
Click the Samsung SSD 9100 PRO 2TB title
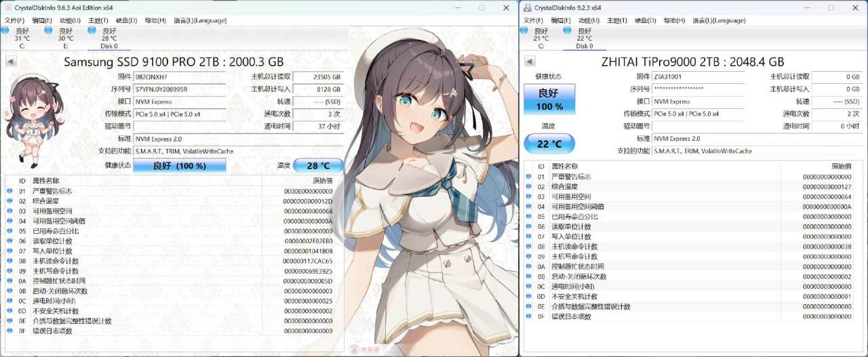(174, 62)
